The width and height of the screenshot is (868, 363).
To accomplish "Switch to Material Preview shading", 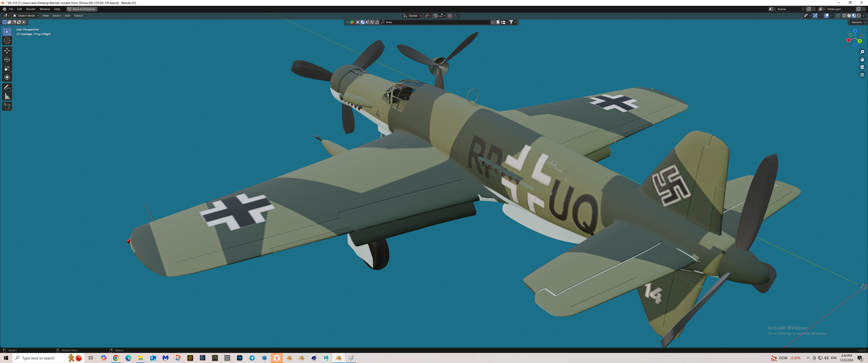I will 854,15.
